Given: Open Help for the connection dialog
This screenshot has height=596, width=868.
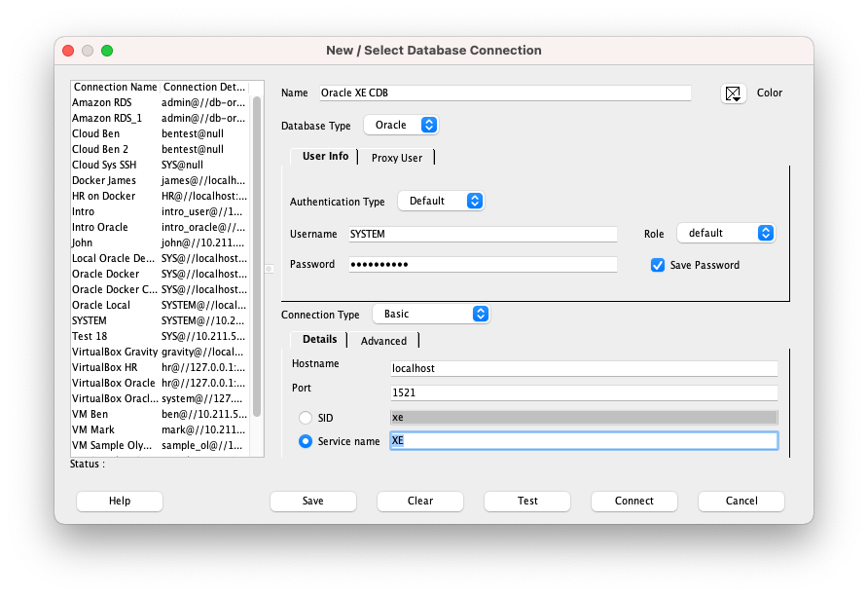Looking at the screenshot, I should (120, 501).
